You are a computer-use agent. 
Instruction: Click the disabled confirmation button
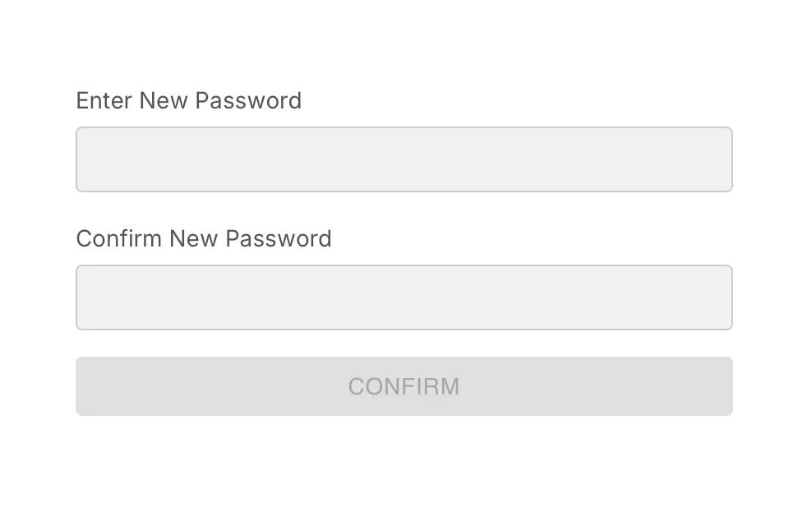404,386
